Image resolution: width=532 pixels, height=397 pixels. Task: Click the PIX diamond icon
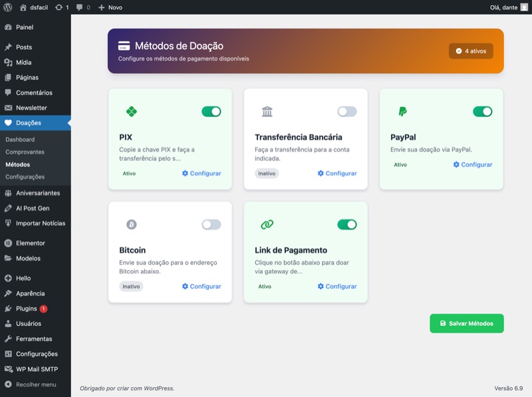coord(132,112)
